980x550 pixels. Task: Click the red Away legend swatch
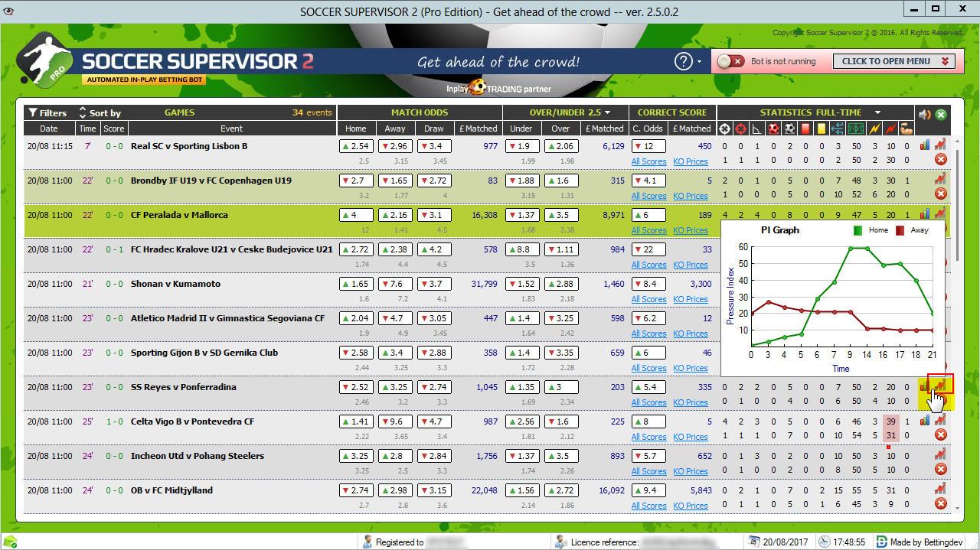click(x=900, y=230)
